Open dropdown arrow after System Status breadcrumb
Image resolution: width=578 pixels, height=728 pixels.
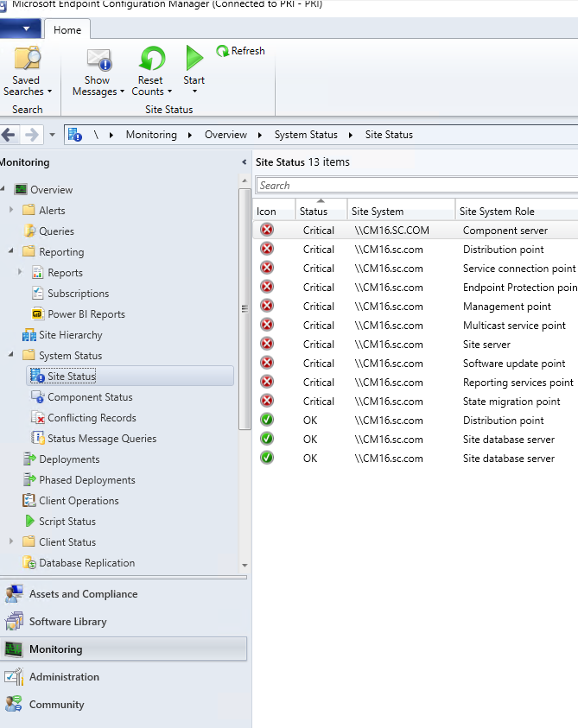(350, 135)
